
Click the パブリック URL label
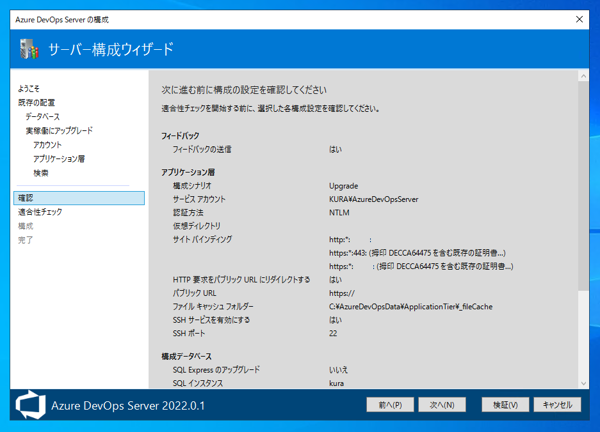point(194,293)
